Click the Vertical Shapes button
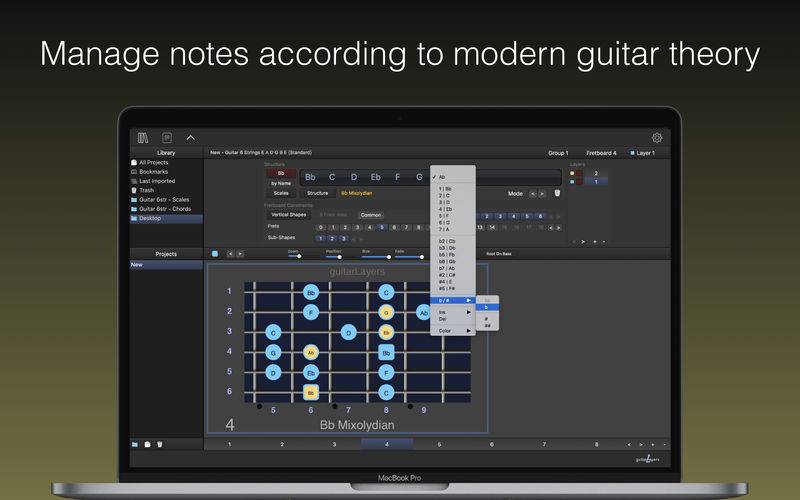800x500 pixels. (289, 215)
